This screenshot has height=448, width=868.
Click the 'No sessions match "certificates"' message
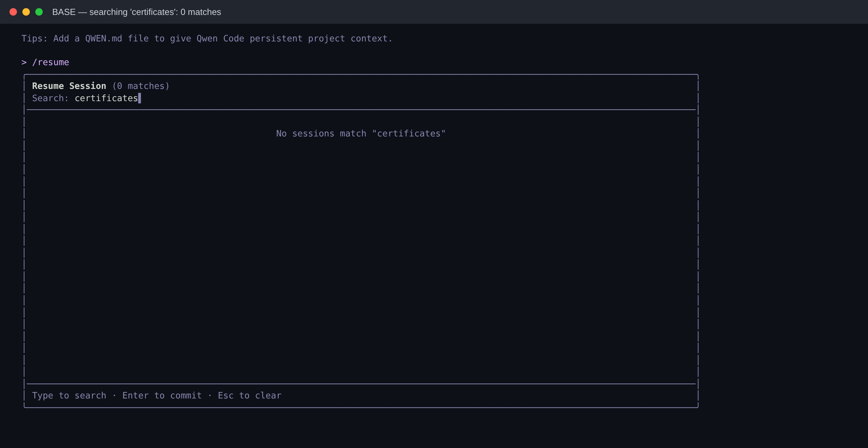coord(361,133)
